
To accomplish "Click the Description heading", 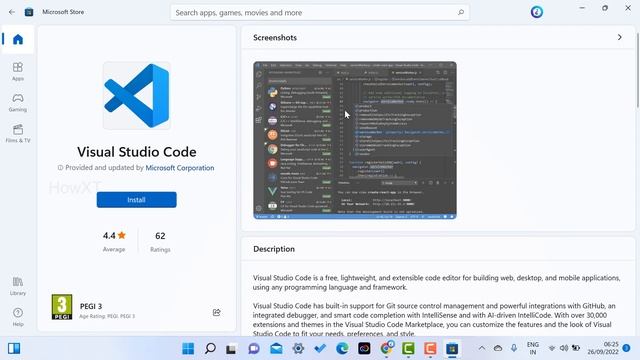I will [x=274, y=249].
